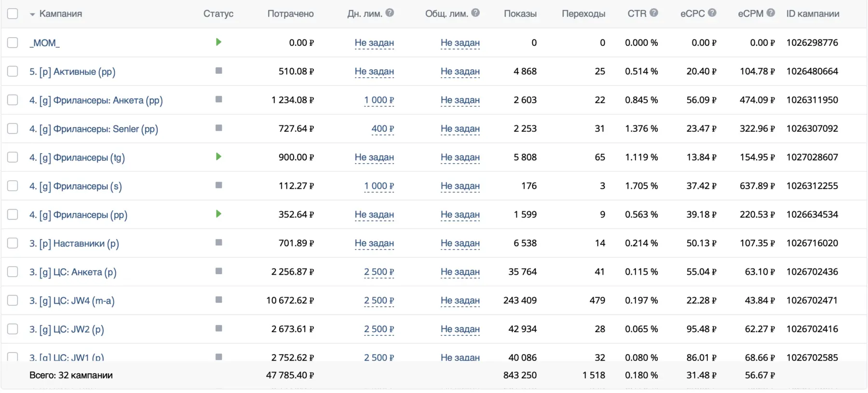Toggle the select-all campaigns checkbox in header

tap(13, 14)
